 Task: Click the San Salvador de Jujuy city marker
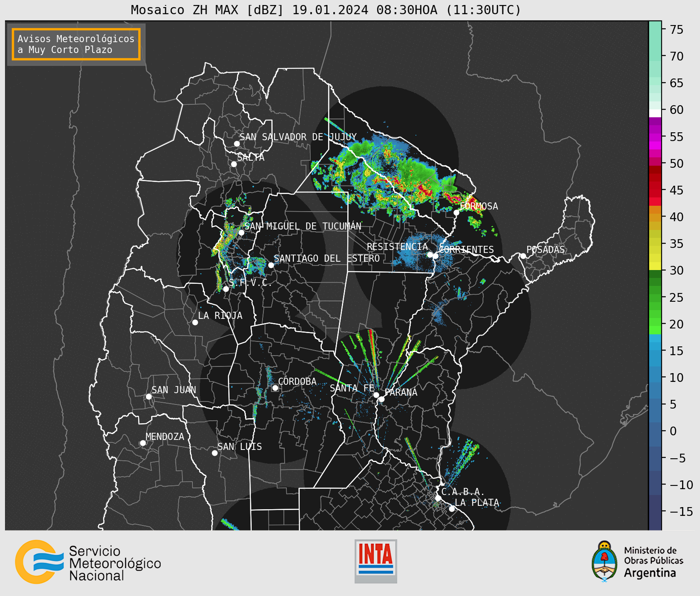click(237, 144)
